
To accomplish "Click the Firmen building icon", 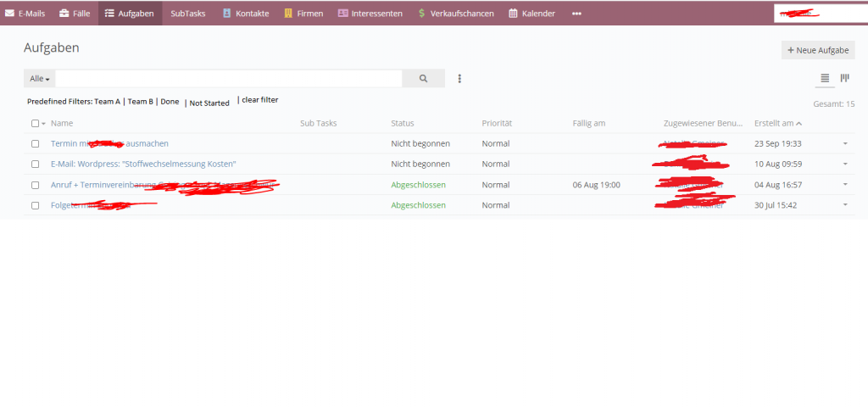I will pos(288,14).
